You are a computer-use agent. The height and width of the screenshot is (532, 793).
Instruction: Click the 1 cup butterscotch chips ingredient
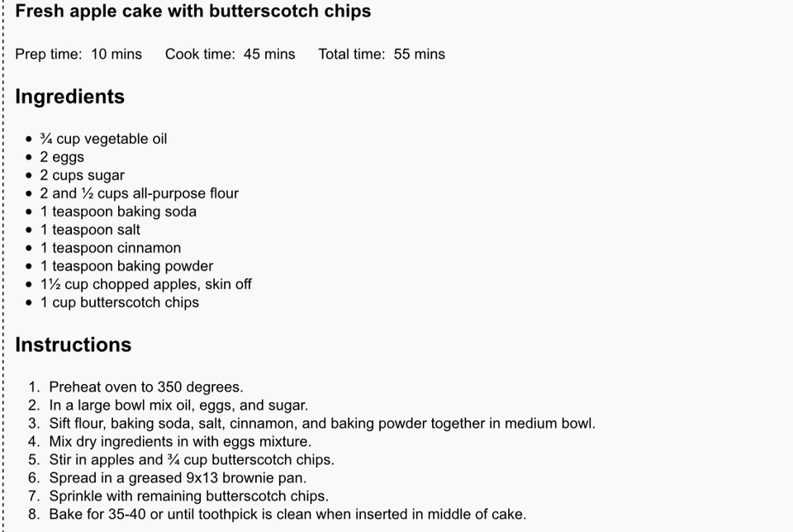(120, 302)
